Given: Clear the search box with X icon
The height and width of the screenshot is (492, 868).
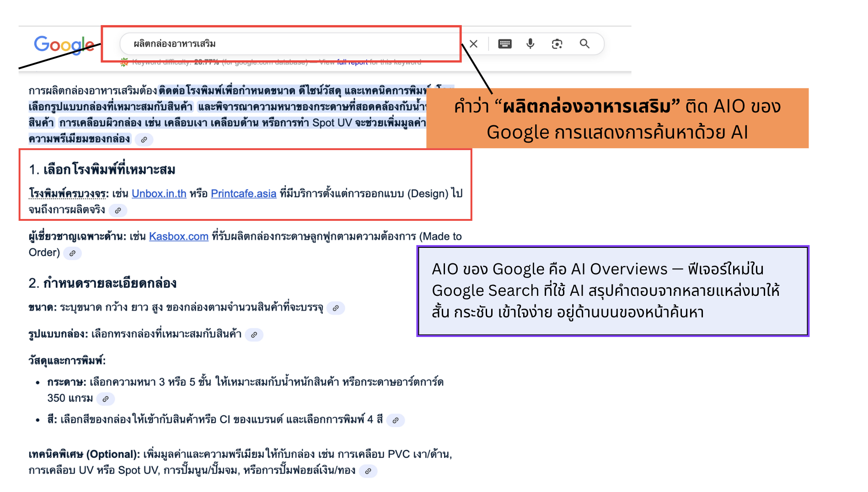Looking at the screenshot, I should (x=473, y=44).
